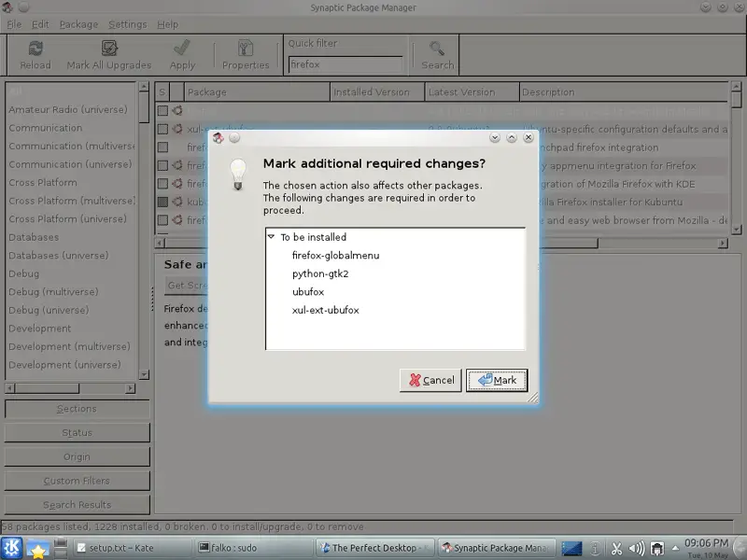The image size is (747, 560).
Task: Click Ubuntu icon in easy web browser row
Action: point(177,220)
